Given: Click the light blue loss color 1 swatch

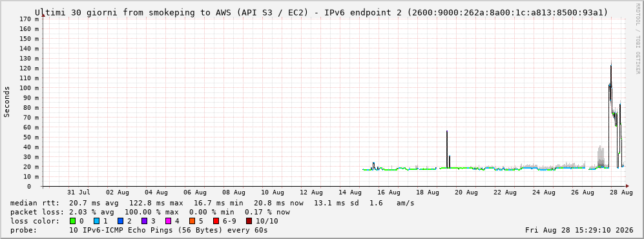Looking at the screenshot, I should click(x=96, y=221).
